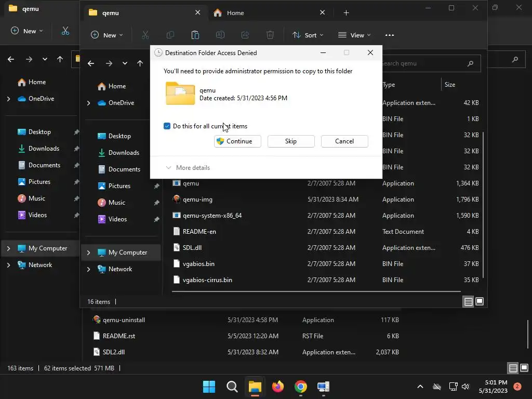Select the SDL.dll file

tap(192, 248)
